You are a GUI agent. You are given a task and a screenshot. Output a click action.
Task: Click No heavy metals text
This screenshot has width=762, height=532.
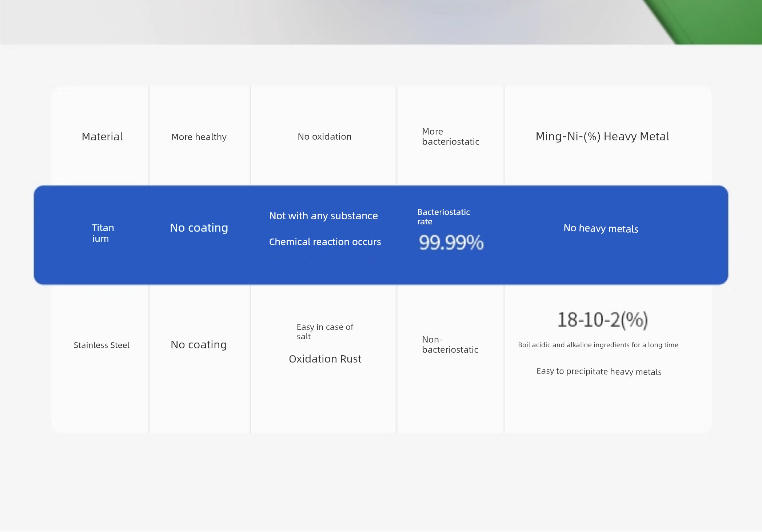[601, 229]
